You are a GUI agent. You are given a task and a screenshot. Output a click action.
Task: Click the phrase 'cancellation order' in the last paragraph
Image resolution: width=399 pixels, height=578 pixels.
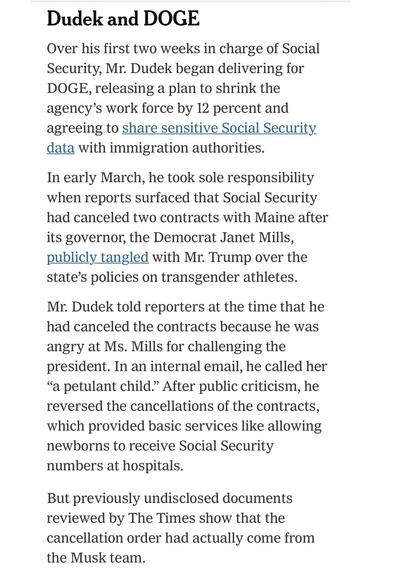coord(104,538)
